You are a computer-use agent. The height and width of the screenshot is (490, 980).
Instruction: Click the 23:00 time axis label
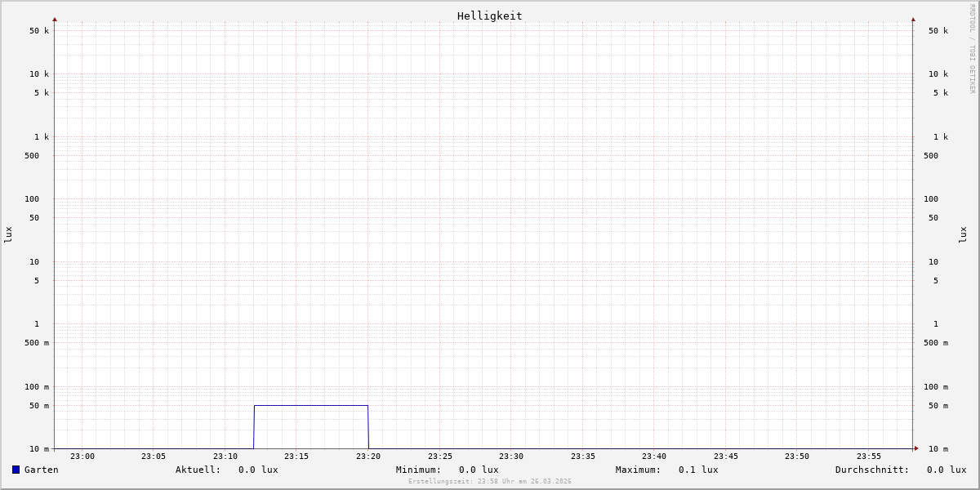(x=82, y=457)
